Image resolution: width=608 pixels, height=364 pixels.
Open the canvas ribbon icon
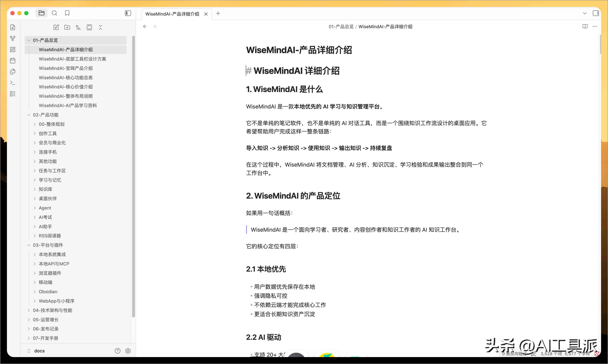tap(12, 49)
